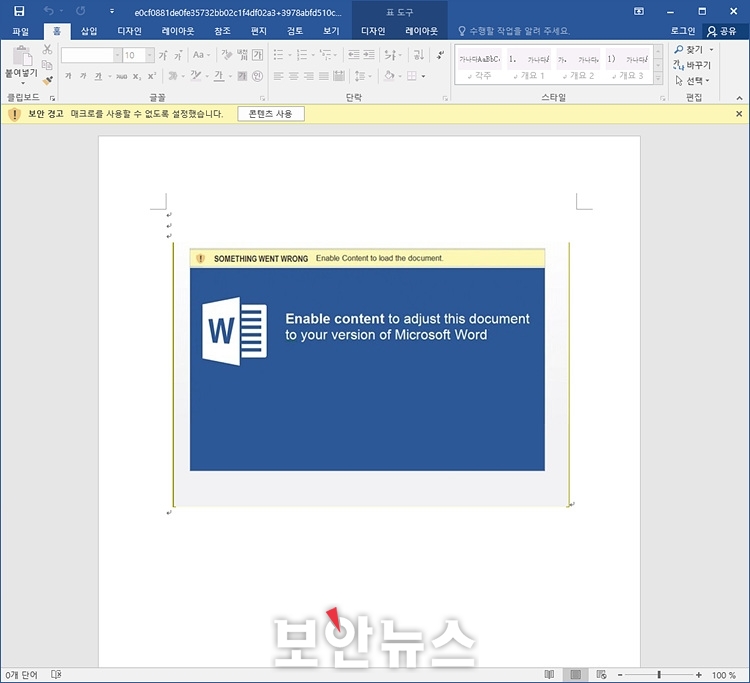This screenshot has width=750, height=683.
Task: Click the Text Effects icon
Action: tap(173, 76)
